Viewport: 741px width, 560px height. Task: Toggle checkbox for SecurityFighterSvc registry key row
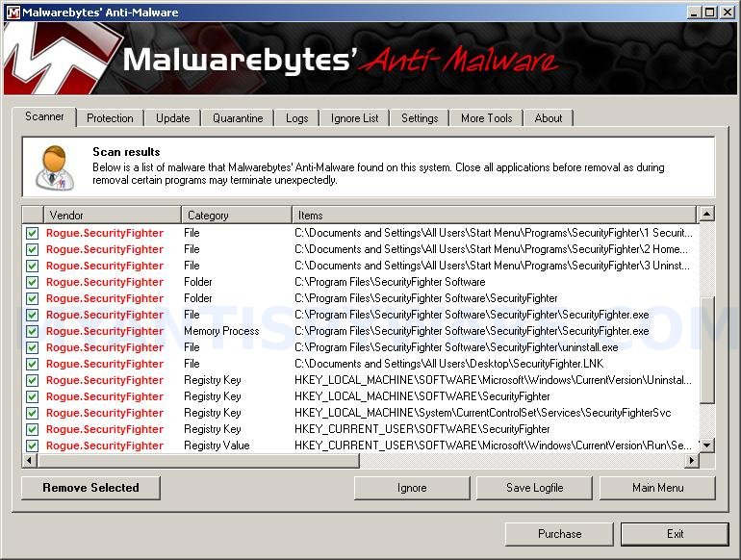[x=32, y=414]
